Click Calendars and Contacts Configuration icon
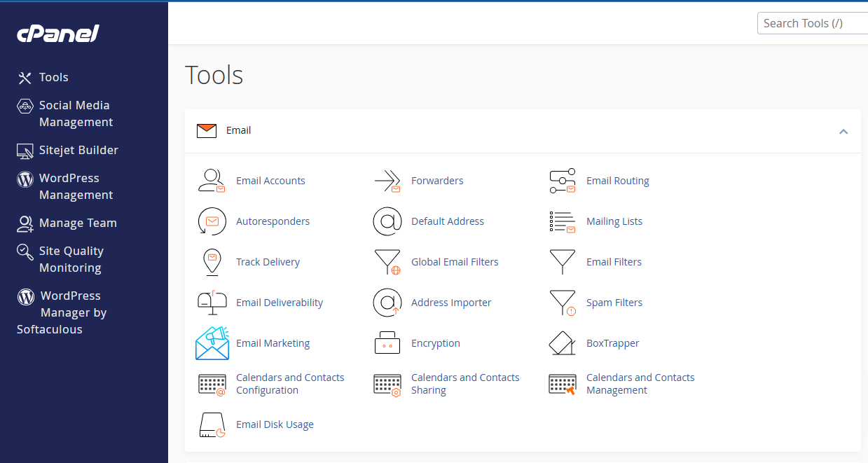This screenshot has width=868, height=463. pos(212,385)
